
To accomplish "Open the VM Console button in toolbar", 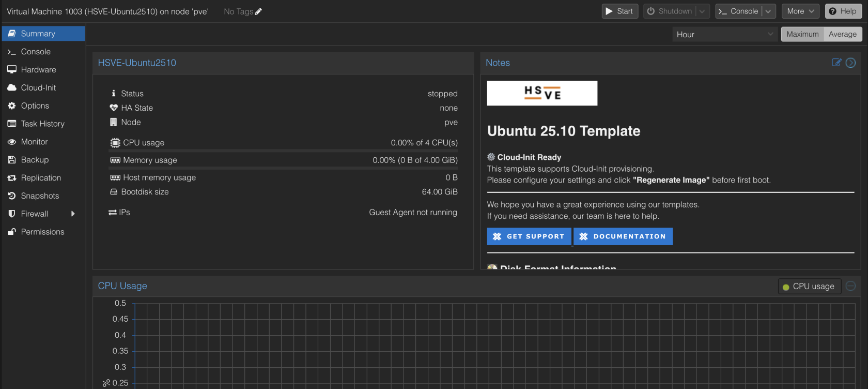I will [739, 11].
